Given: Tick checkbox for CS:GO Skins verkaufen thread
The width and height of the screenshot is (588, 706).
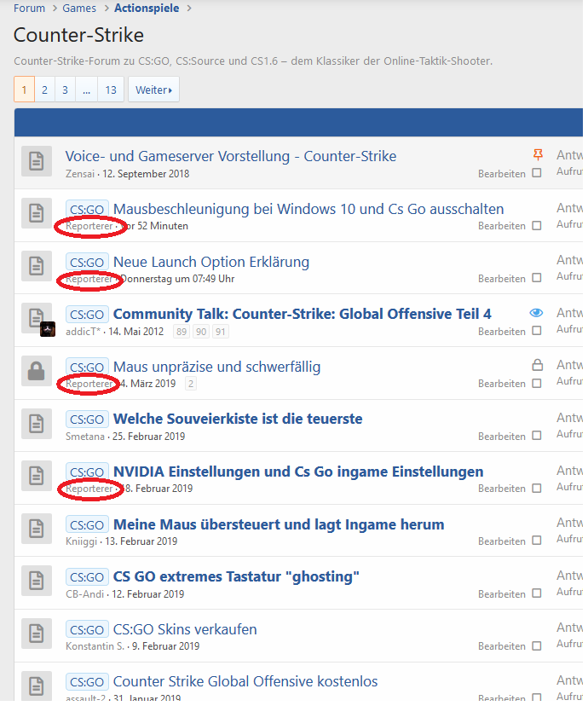Looking at the screenshot, I should pos(537,646).
